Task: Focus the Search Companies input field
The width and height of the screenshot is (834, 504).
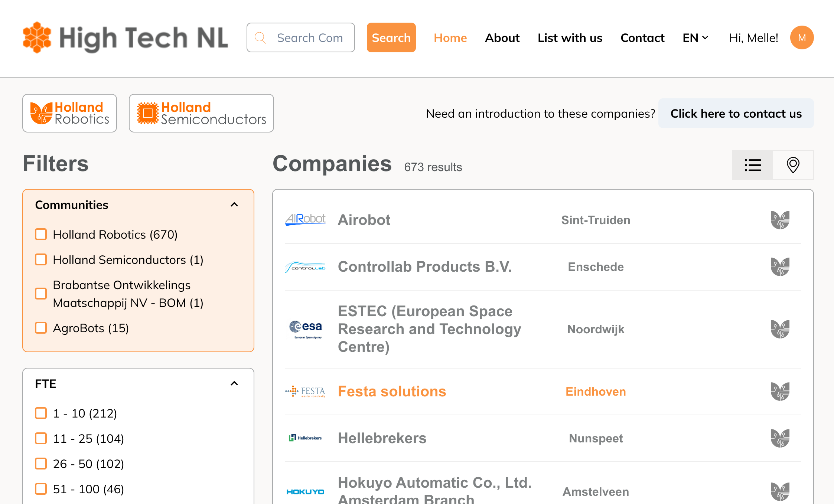Action: click(301, 37)
